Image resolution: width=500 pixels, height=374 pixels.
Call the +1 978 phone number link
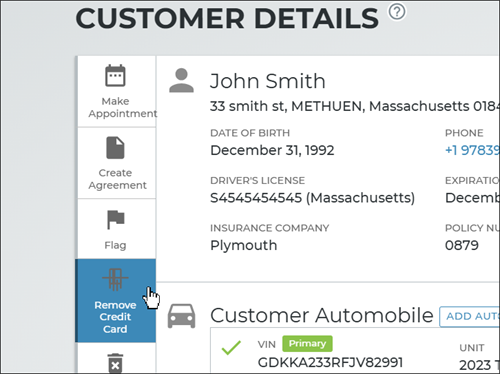point(472,150)
